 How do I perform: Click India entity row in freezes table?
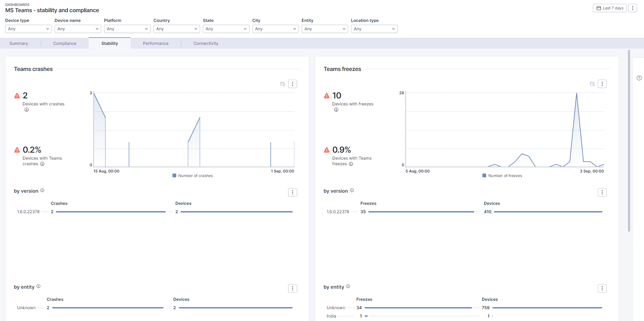pos(464,316)
